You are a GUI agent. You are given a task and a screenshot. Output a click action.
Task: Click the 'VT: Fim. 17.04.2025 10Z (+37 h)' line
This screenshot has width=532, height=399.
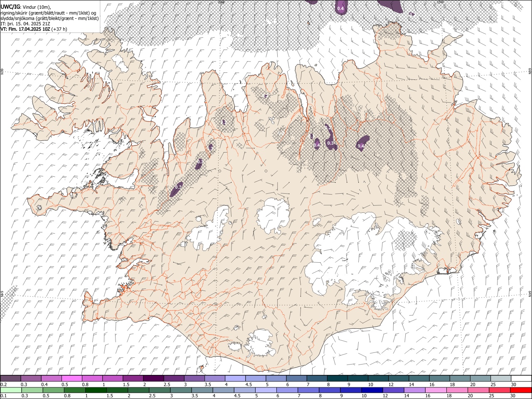click(34, 29)
